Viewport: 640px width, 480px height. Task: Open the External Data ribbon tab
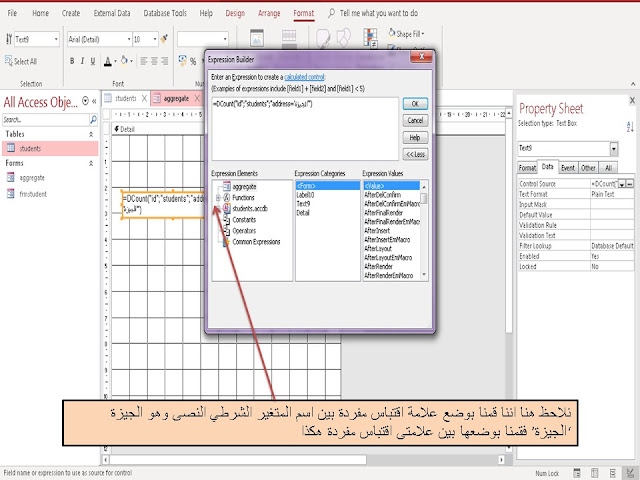(112, 13)
